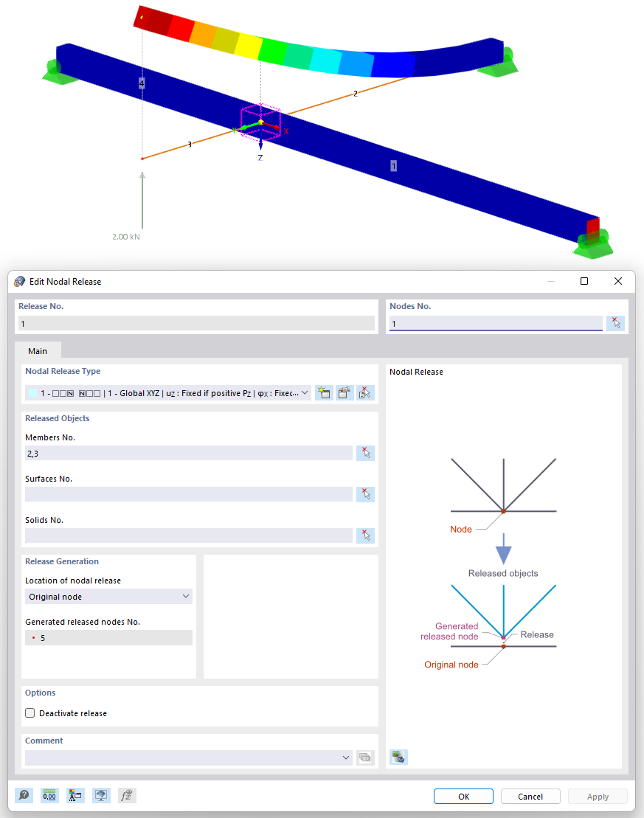Open the comment library icon
The width and height of the screenshot is (644, 818).
pos(365,758)
